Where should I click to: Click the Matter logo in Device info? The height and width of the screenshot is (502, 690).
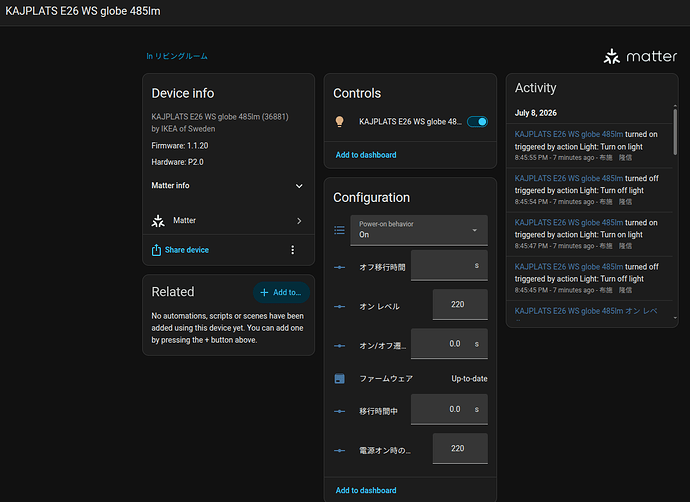(x=158, y=221)
